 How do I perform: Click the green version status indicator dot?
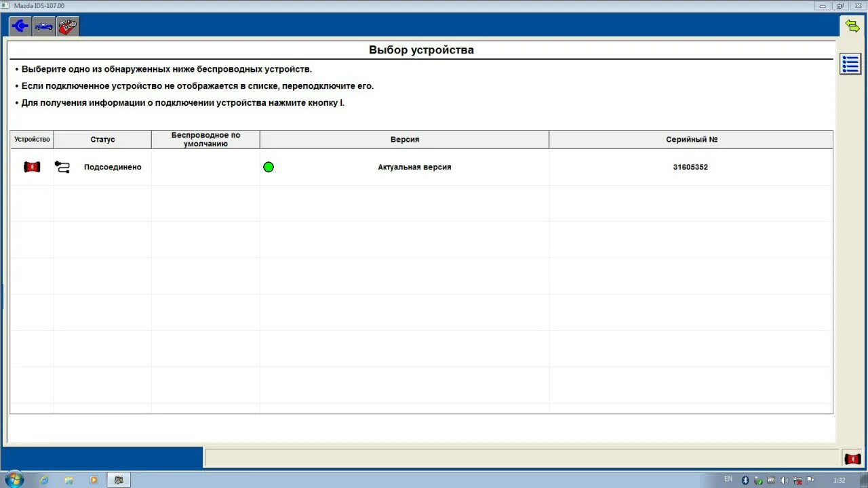[269, 167]
